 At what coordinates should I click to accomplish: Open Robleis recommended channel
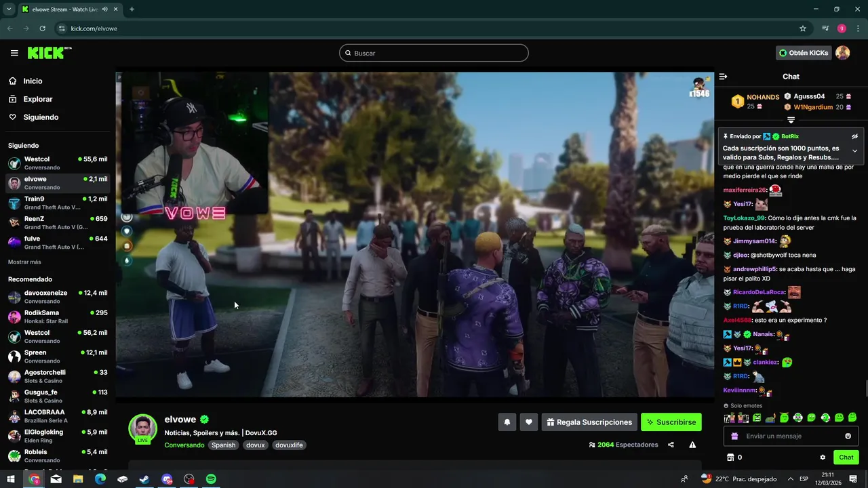coord(58,455)
